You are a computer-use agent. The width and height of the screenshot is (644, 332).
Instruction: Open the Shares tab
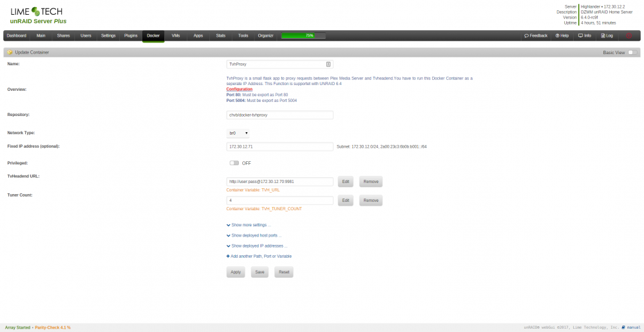pos(63,35)
